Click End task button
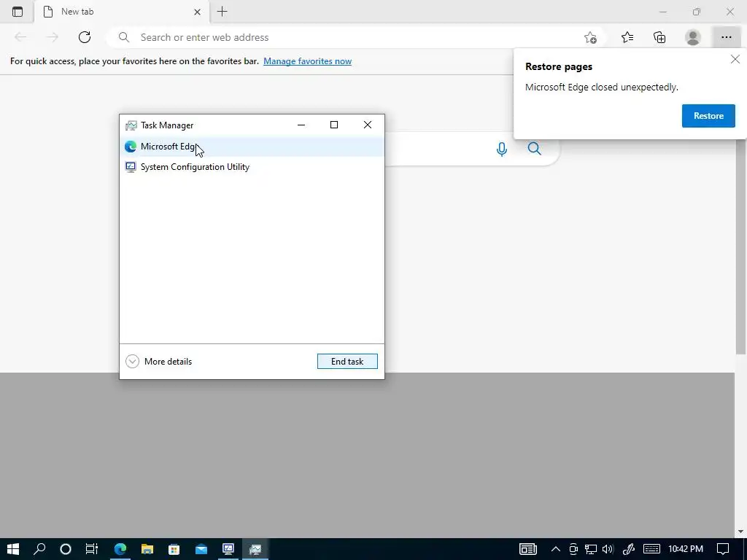Viewport: 747px width, 560px height. [347, 362]
